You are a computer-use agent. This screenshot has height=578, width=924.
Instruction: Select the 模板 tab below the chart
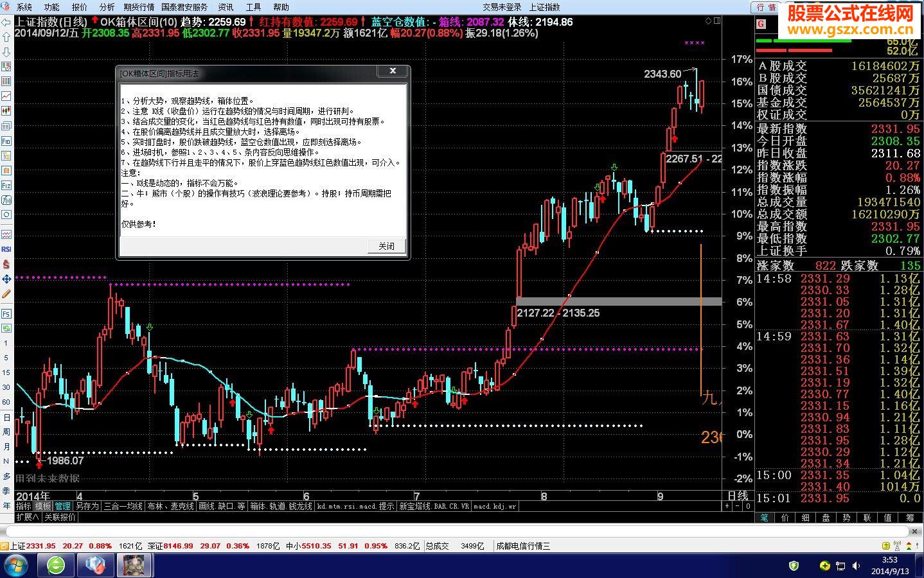point(42,506)
